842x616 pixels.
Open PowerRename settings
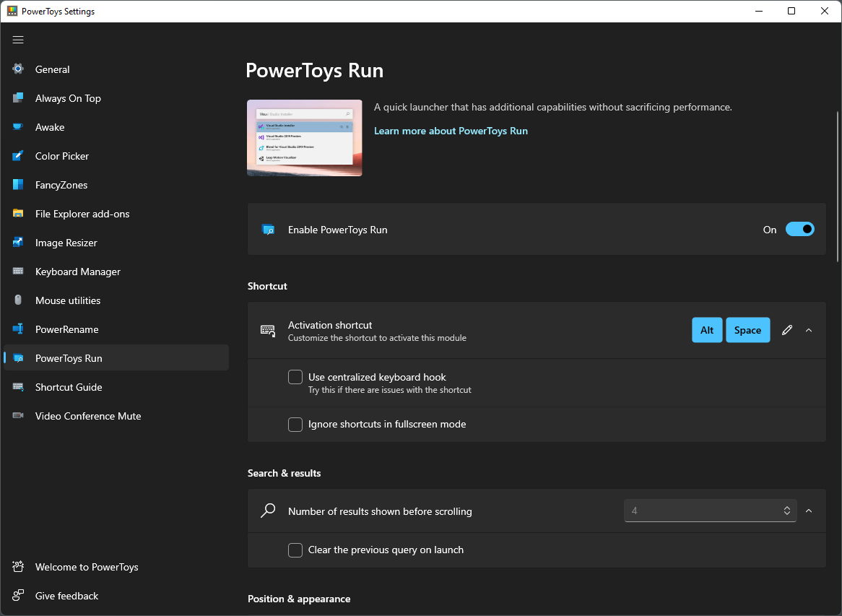pos(116,330)
